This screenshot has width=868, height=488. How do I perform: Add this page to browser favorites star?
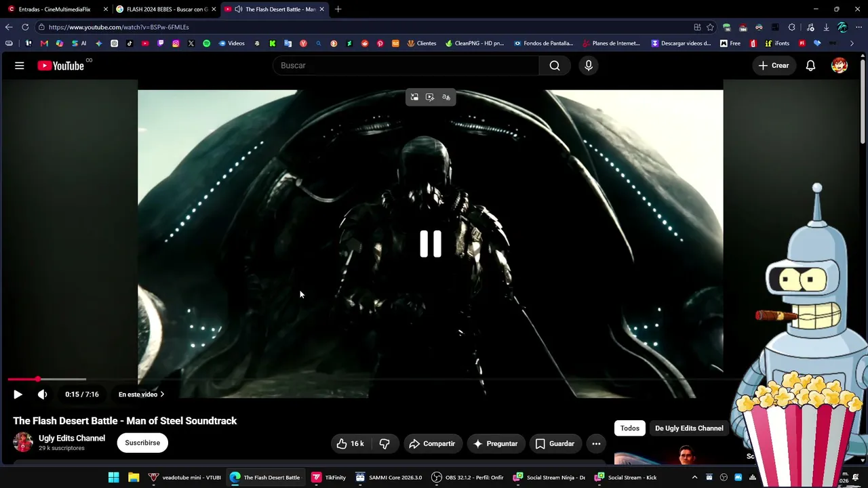click(x=710, y=27)
